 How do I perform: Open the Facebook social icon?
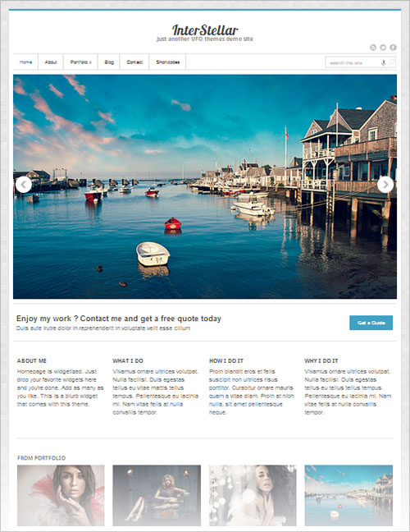(x=393, y=48)
